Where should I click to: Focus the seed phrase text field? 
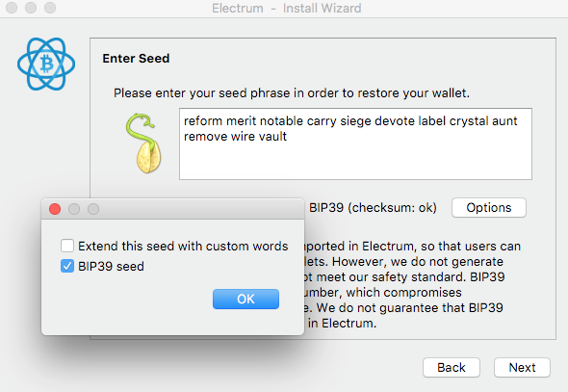click(355, 144)
